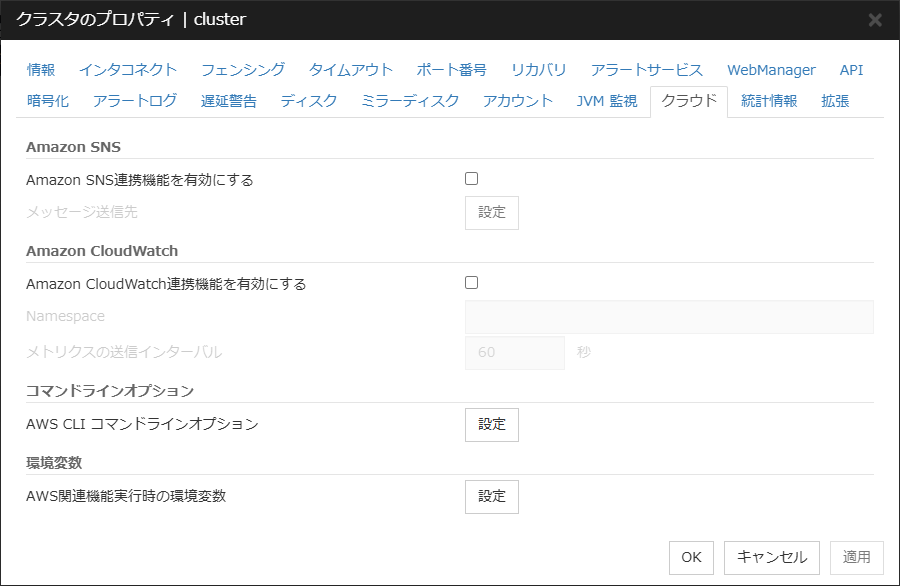Click 設定 for AWS CLI コマンドラインオプション
Image resolution: width=900 pixels, height=586 pixels.
[x=492, y=424]
